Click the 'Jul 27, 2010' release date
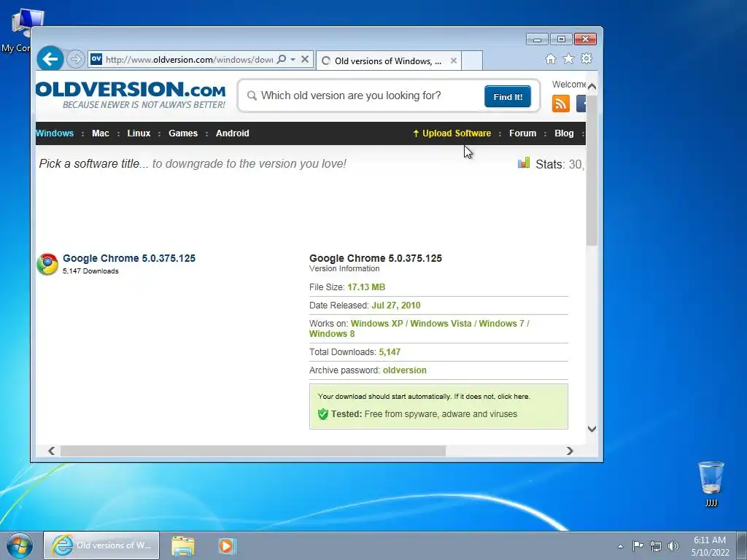The width and height of the screenshot is (747, 560). point(396,306)
